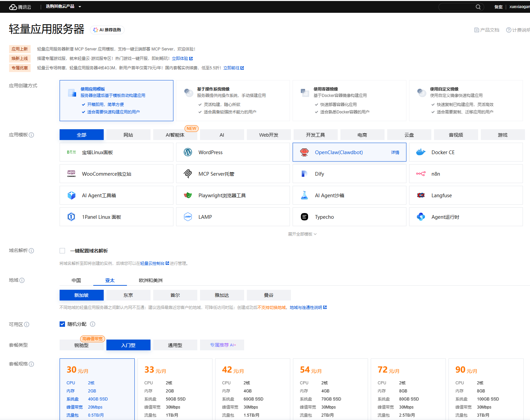Switch to the 网站 template tab
Viewport: 530px width, 420px height.
[x=128, y=135]
